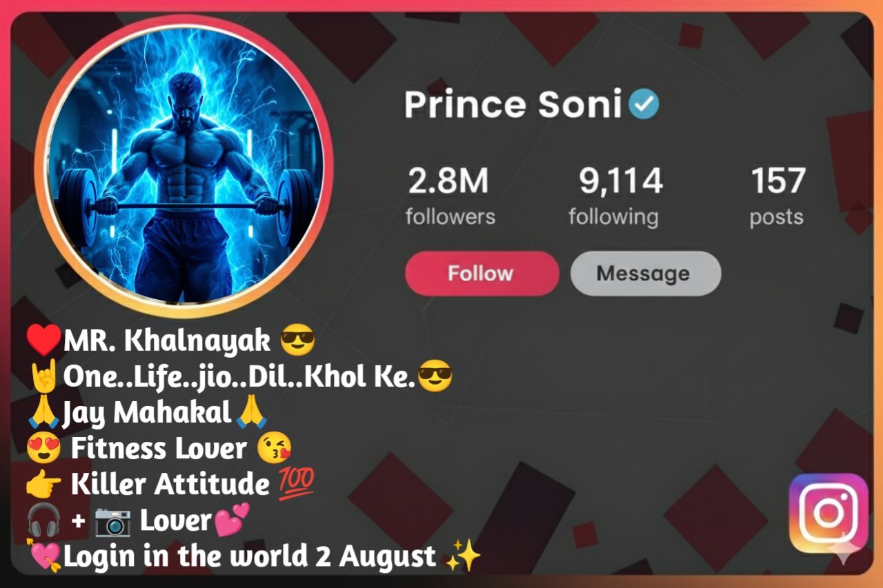
Task: Click the Instagram logo icon
Action: (828, 513)
